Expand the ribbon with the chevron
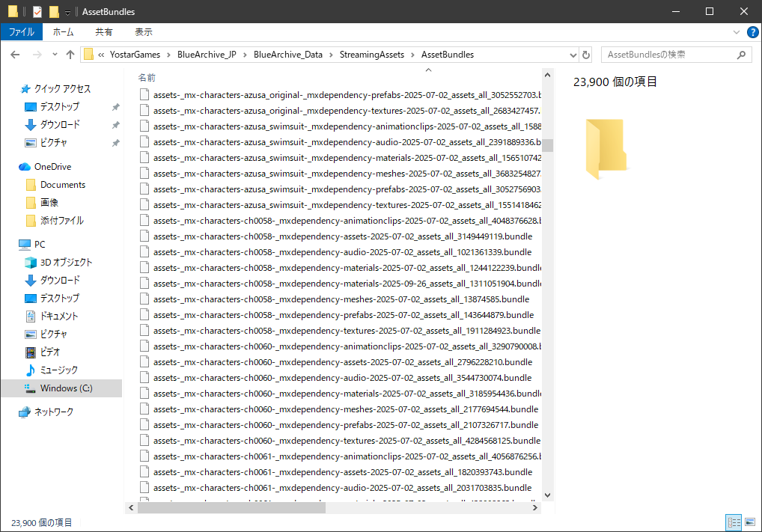The image size is (762, 532). click(x=736, y=32)
